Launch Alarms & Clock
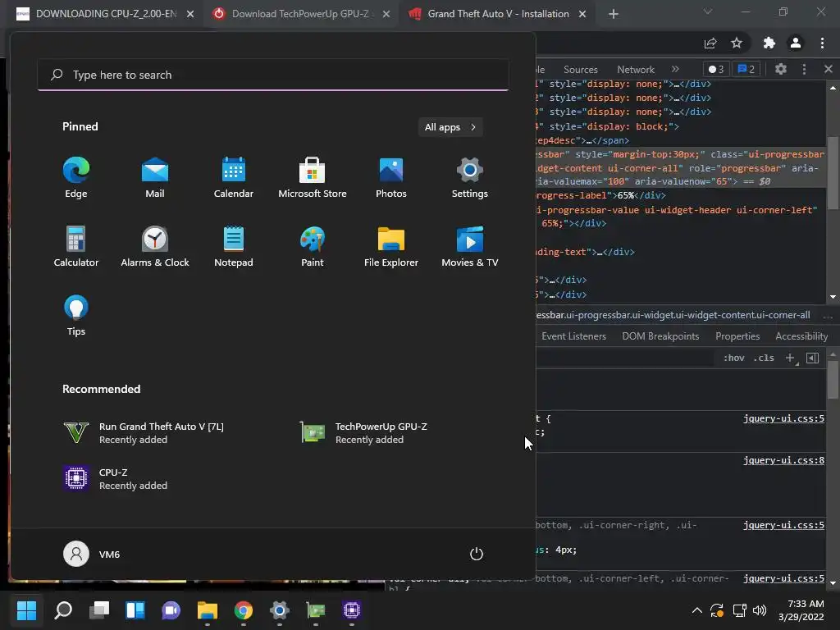 point(155,246)
